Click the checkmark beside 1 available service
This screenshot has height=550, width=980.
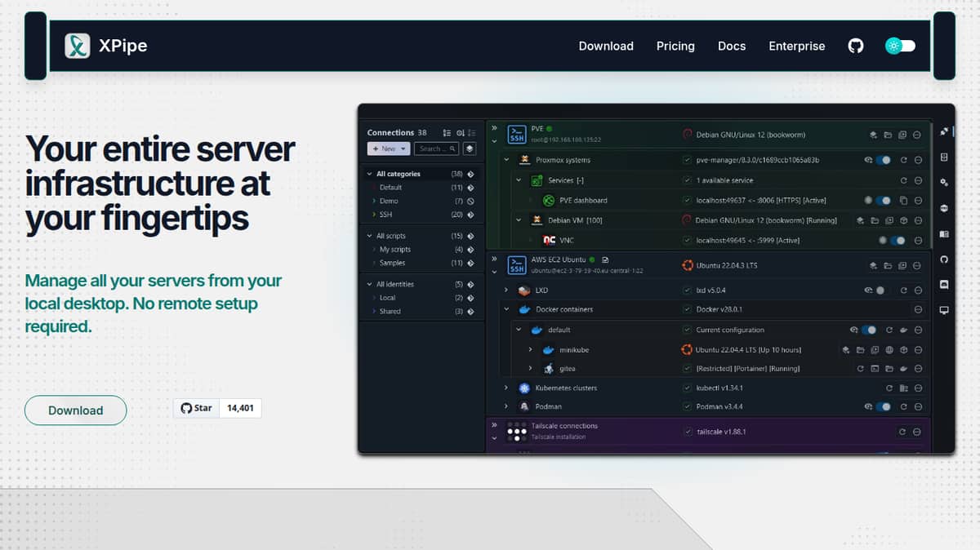point(688,180)
